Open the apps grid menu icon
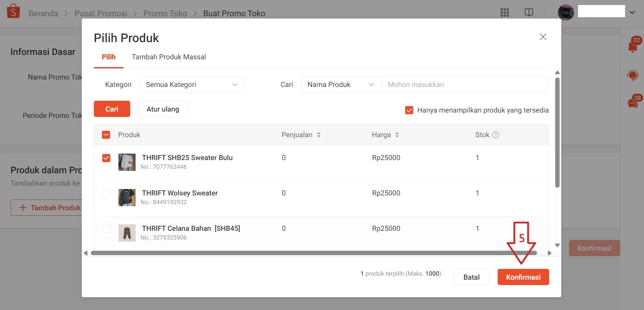This screenshot has height=310, width=644. click(x=504, y=13)
